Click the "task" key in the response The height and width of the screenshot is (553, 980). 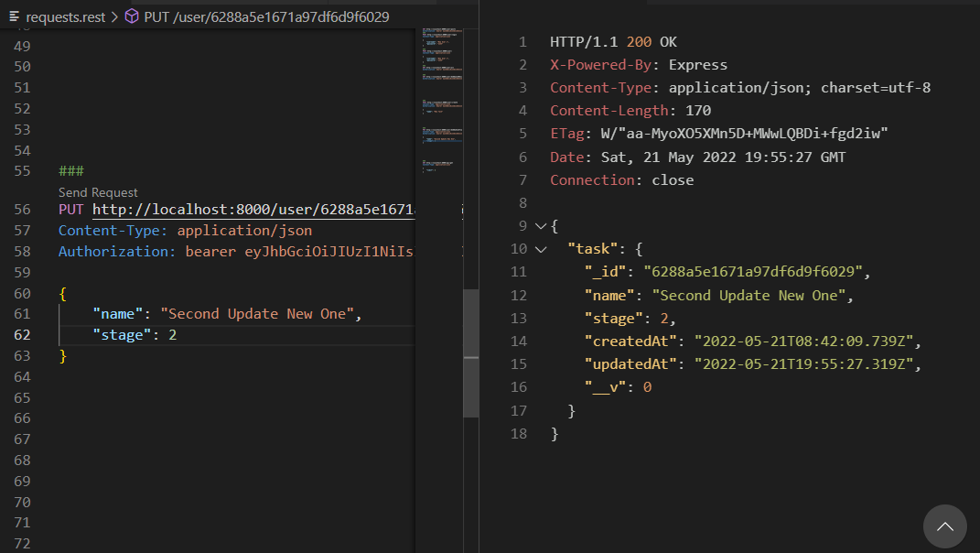coord(593,249)
